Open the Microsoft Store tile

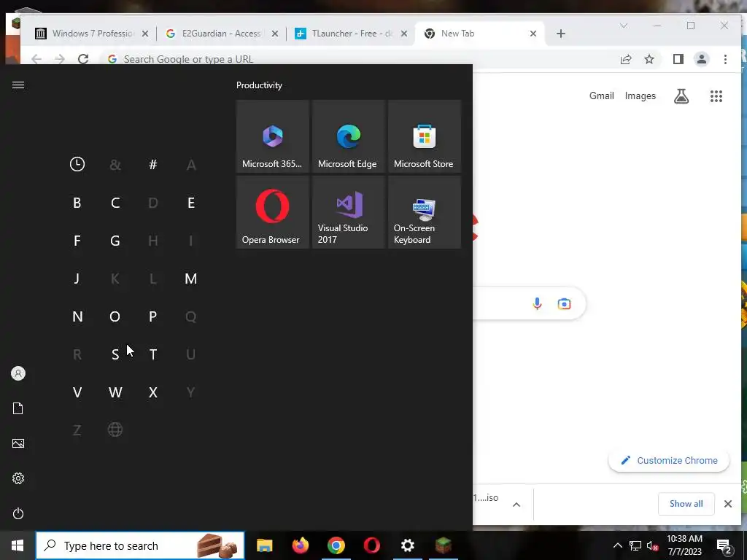coord(425,136)
